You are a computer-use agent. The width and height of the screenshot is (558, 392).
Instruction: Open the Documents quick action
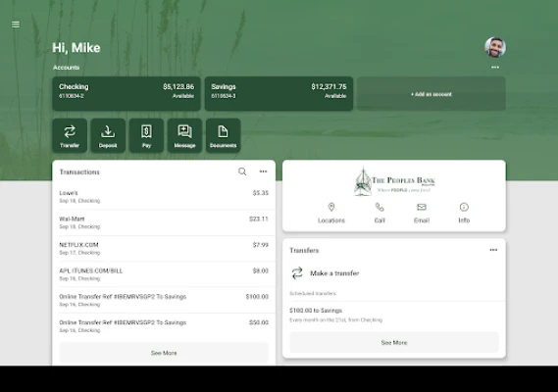224,135
